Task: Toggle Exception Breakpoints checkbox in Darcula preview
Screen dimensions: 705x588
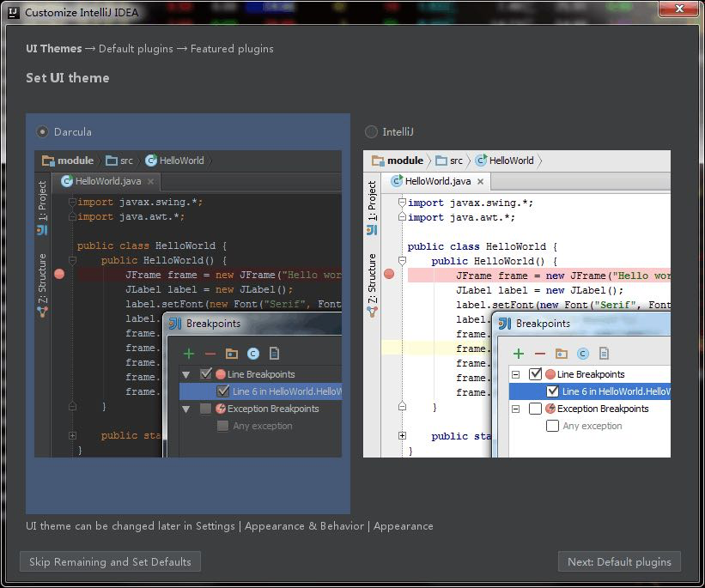Action: click(205, 409)
